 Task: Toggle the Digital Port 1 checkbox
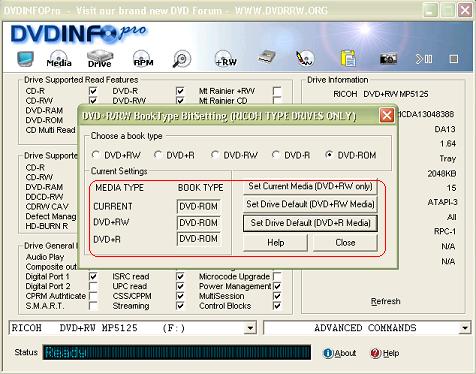(93, 276)
